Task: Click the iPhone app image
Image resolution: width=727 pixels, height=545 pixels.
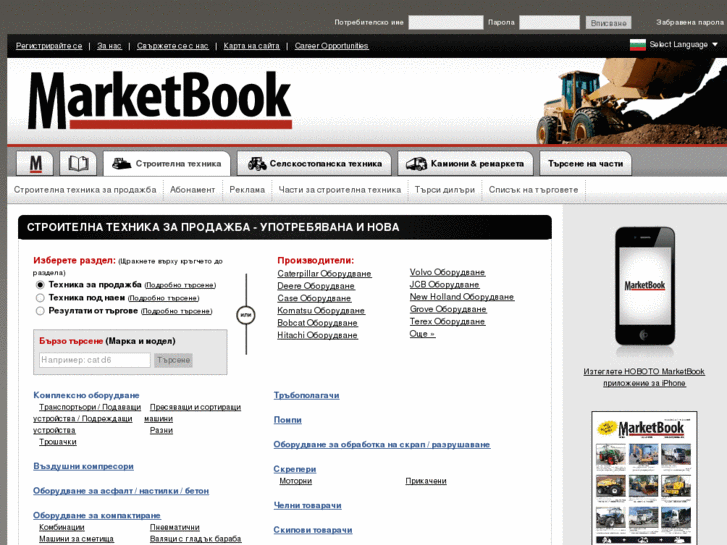Action: pyautogui.click(x=644, y=286)
